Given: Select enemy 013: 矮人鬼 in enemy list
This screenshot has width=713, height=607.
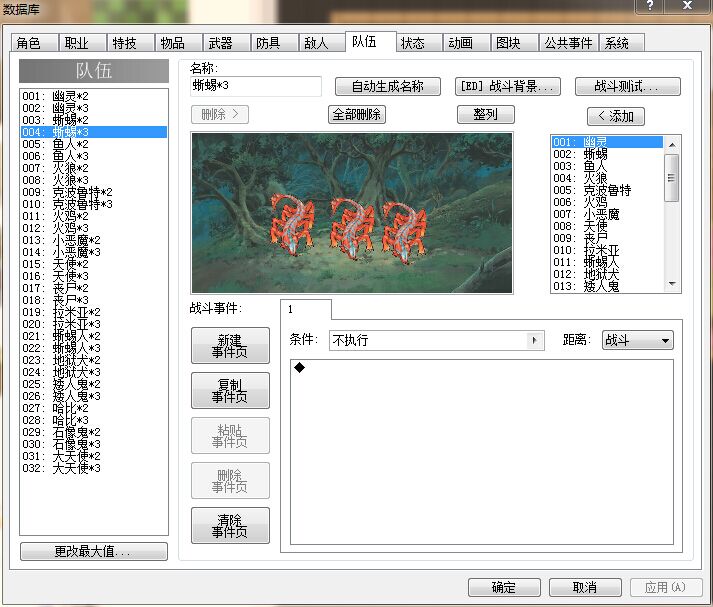Looking at the screenshot, I should pyautogui.click(x=608, y=286).
